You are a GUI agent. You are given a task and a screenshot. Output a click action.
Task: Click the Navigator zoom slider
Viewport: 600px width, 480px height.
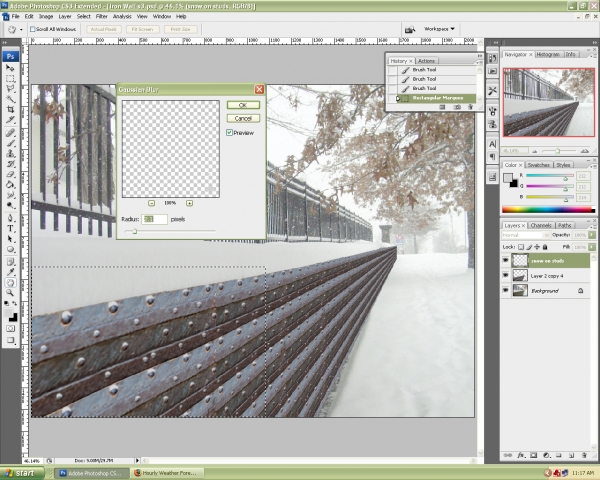[558, 151]
